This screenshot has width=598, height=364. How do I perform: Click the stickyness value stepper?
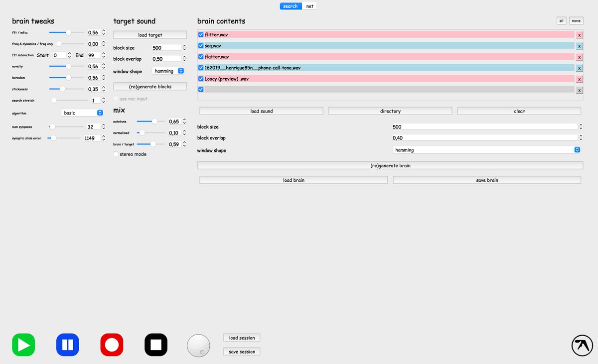pyautogui.click(x=103, y=89)
